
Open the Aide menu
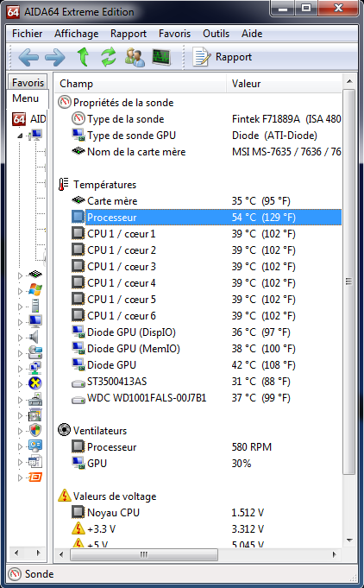252,34
